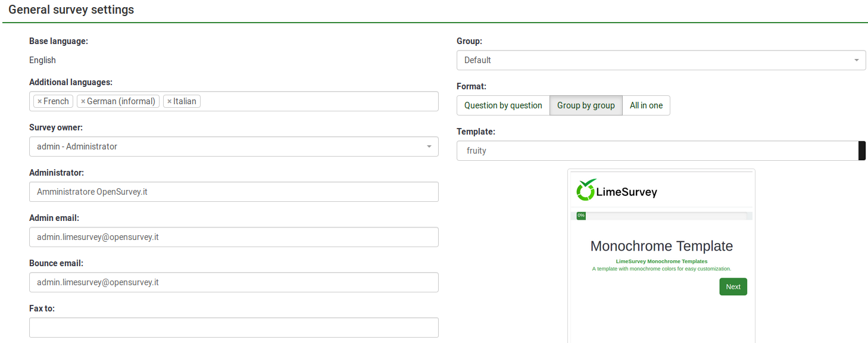The width and height of the screenshot is (868, 343).
Task: Focus the Admin email input
Action: point(233,237)
